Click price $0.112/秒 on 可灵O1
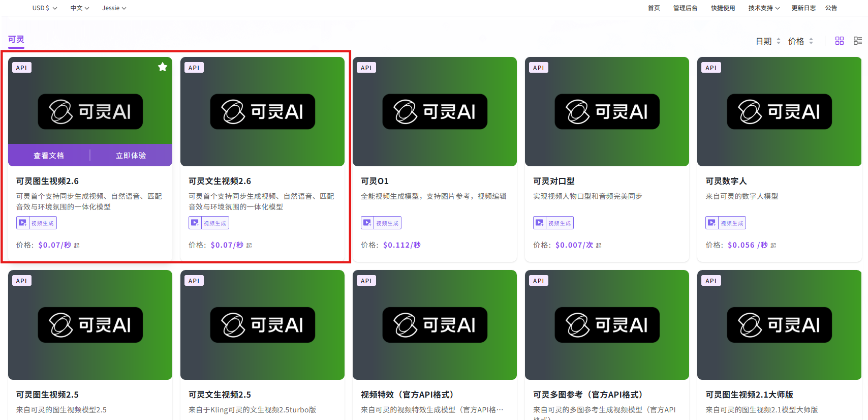 pos(402,245)
